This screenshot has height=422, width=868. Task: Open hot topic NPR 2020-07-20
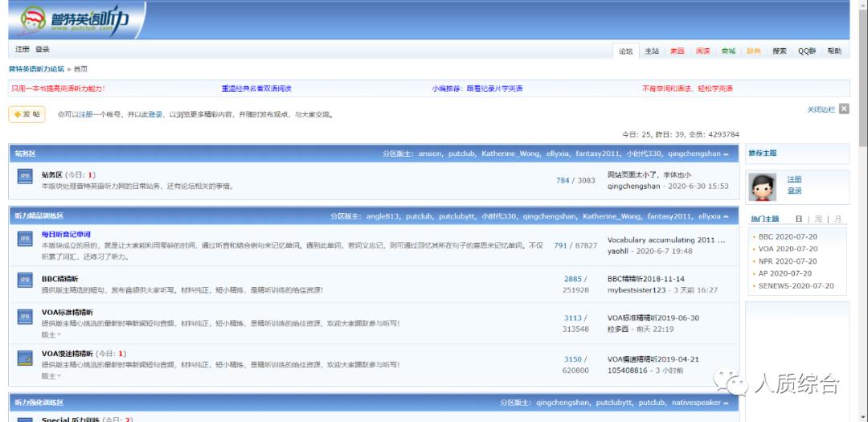click(x=788, y=261)
